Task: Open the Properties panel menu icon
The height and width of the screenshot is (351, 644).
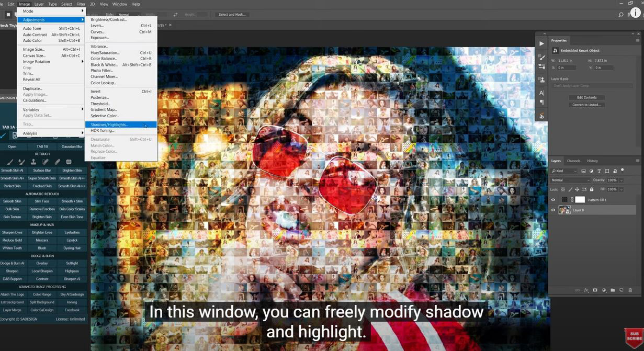Action: click(637, 40)
